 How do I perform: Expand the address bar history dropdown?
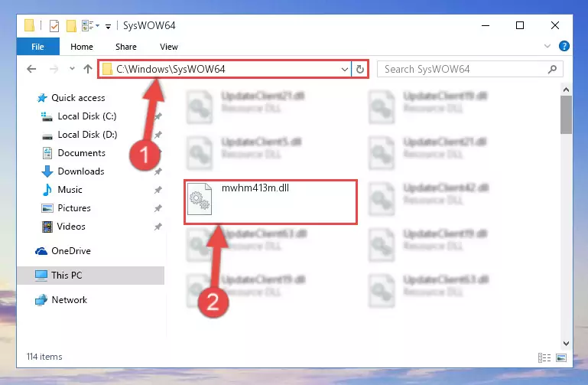click(344, 70)
